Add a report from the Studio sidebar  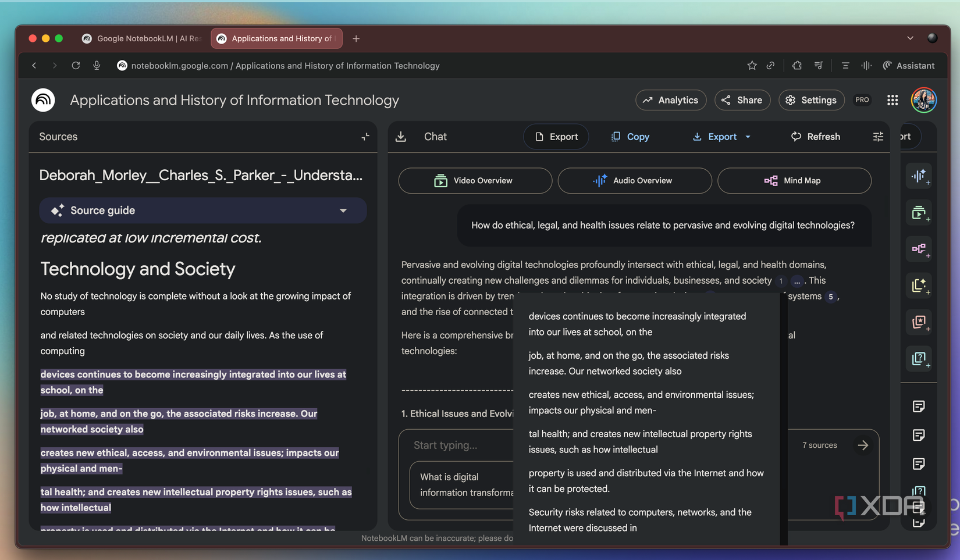(919, 286)
